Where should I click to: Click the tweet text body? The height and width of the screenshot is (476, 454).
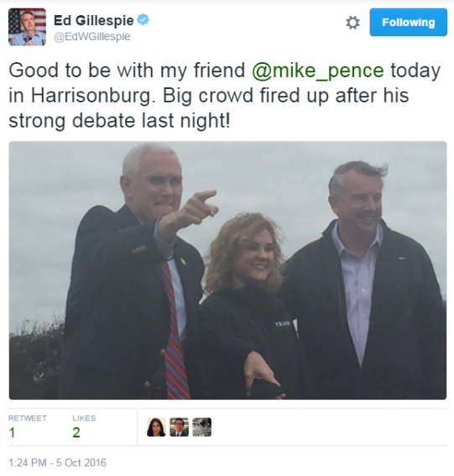(225, 96)
